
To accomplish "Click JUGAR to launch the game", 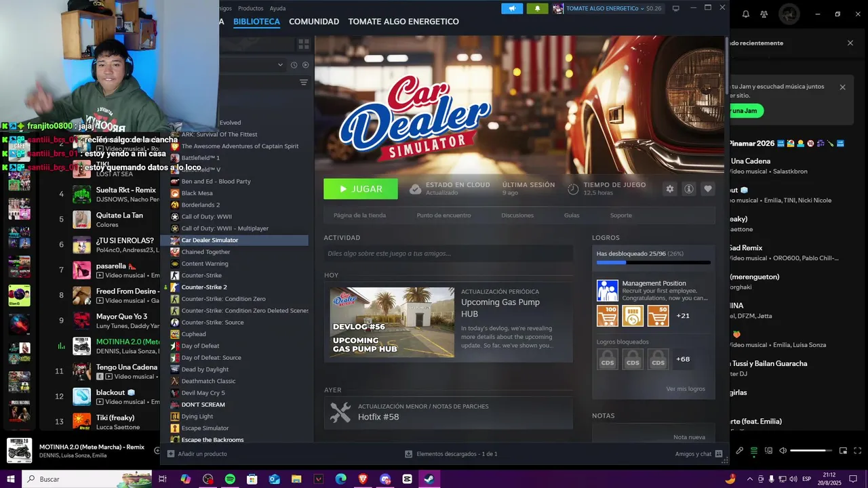I will click(x=361, y=189).
